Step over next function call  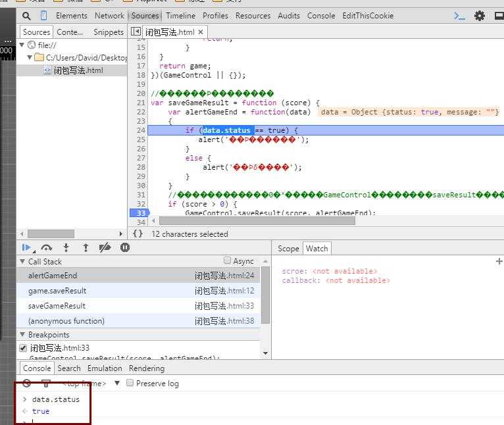point(47,247)
